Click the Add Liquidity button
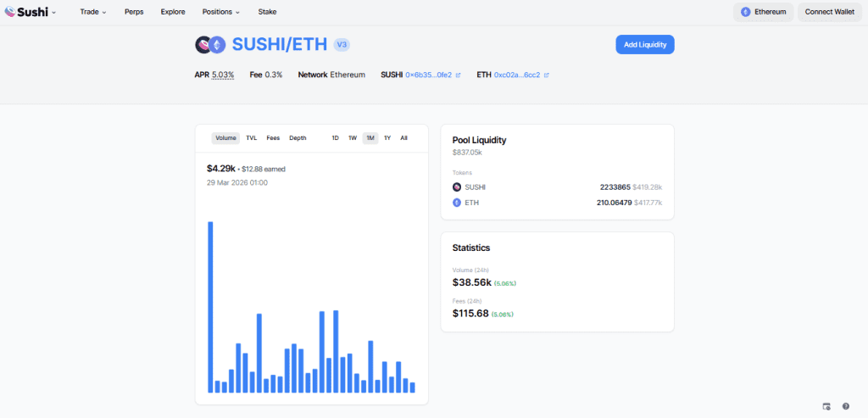Screen dimensions: 868x418 tap(645, 45)
